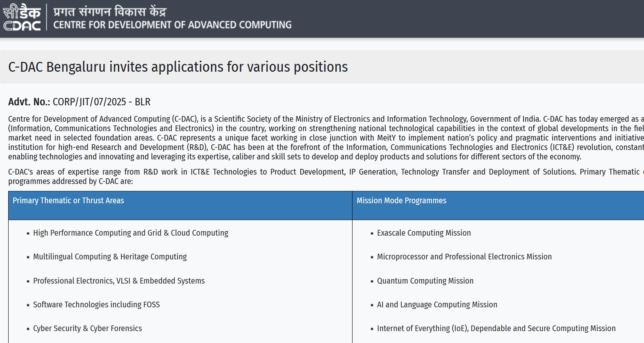This screenshot has height=343, width=644.
Task: Select 'High Performance Computing and Grid & Cloud Computing'
Action: point(130,233)
